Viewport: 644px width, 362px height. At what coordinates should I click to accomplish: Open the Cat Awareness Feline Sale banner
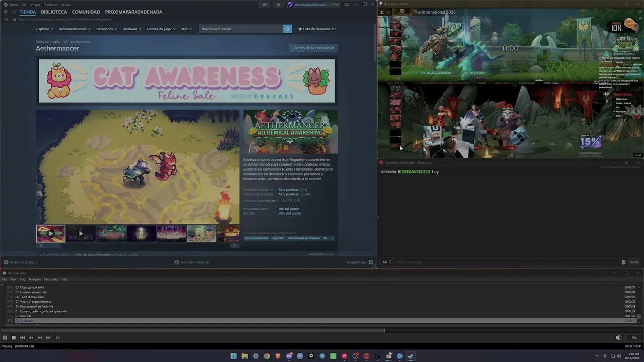pos(187,81)
